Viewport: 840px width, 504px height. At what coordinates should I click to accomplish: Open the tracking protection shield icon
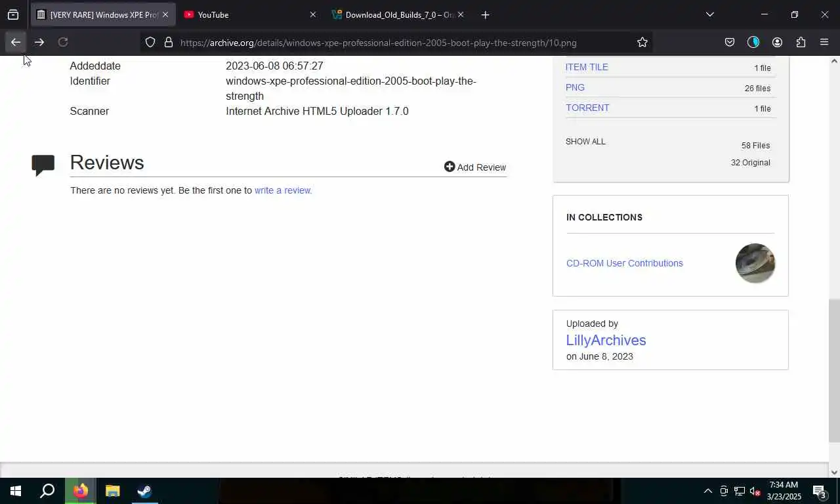tap(150, 42)
